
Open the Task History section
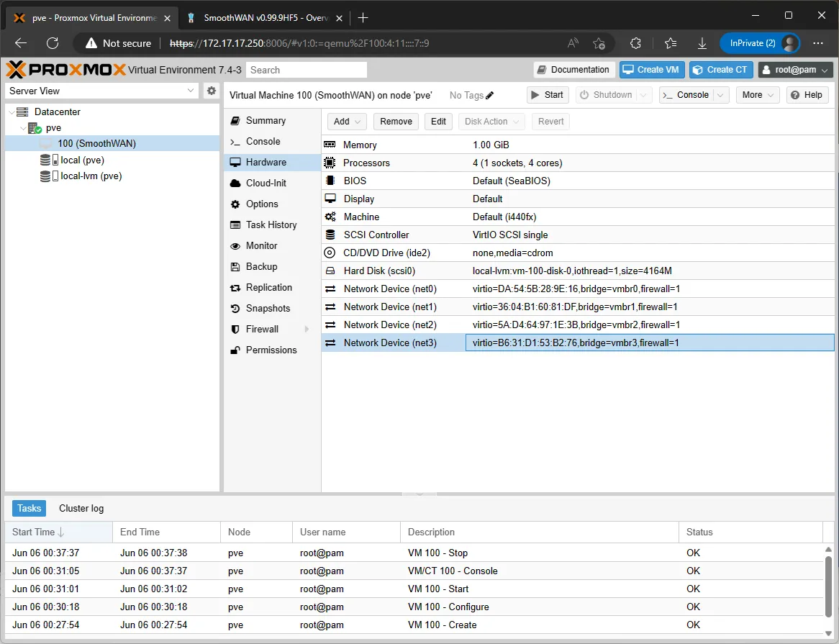click(272, 225)
